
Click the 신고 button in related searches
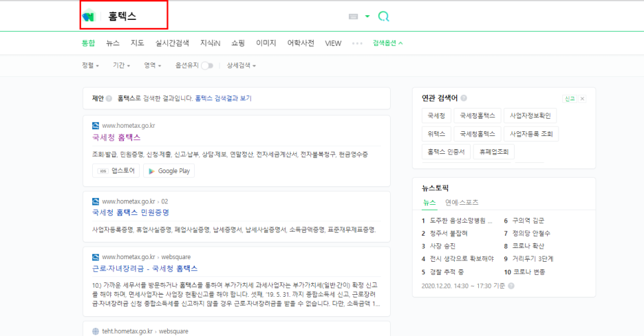(570, 98)
